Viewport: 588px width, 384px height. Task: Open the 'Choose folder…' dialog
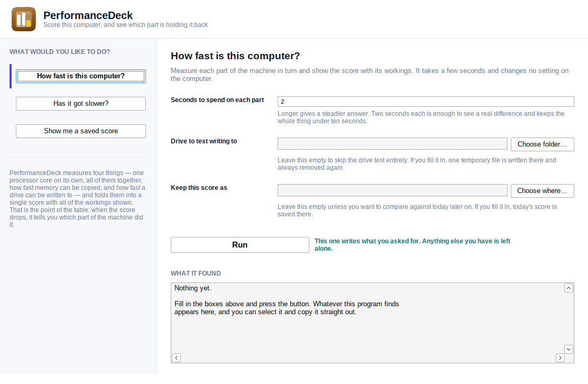click(x=542, y=144)
